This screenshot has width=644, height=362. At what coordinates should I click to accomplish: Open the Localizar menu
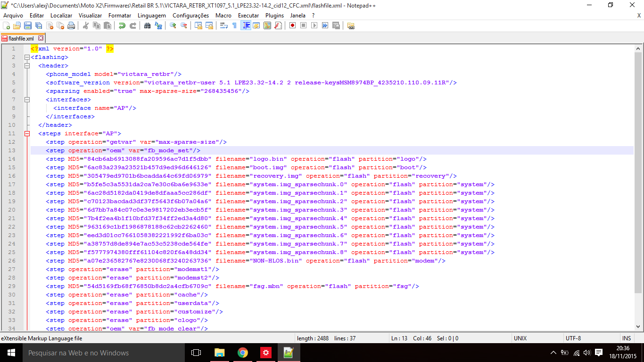pyautogui.click(x=61, y=16)
